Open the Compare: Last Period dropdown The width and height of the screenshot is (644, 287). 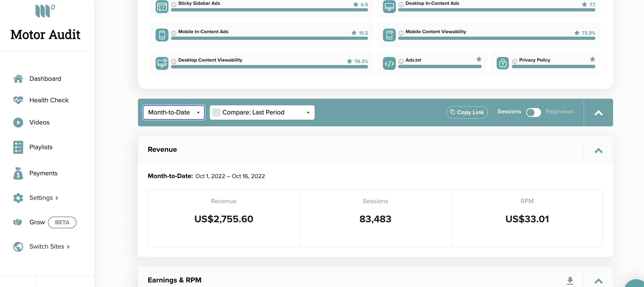262,112
